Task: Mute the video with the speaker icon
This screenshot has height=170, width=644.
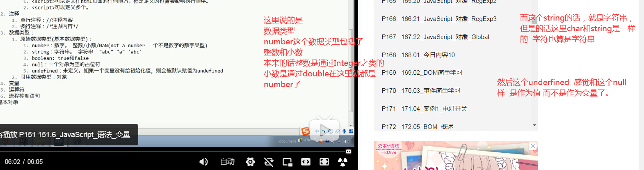Action: (x=203, y=162)
